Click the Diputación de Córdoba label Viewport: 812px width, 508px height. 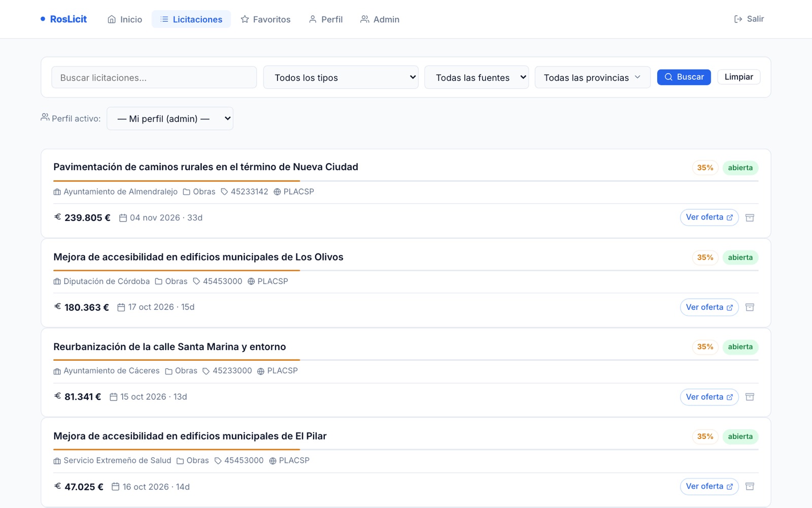(x=107, y=281)
